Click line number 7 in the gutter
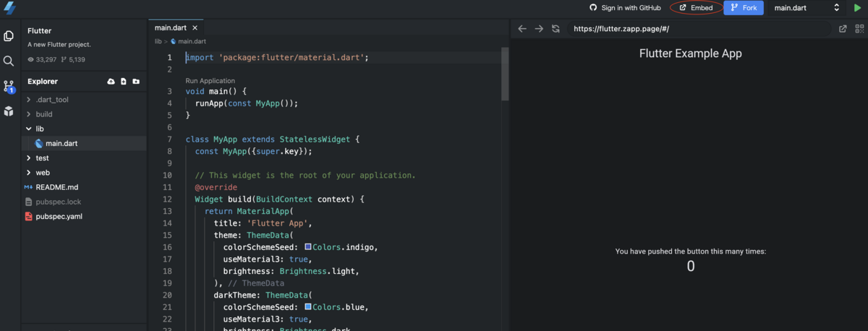The height and width of the screenshot is (331, 868). (x=169, y=139)
